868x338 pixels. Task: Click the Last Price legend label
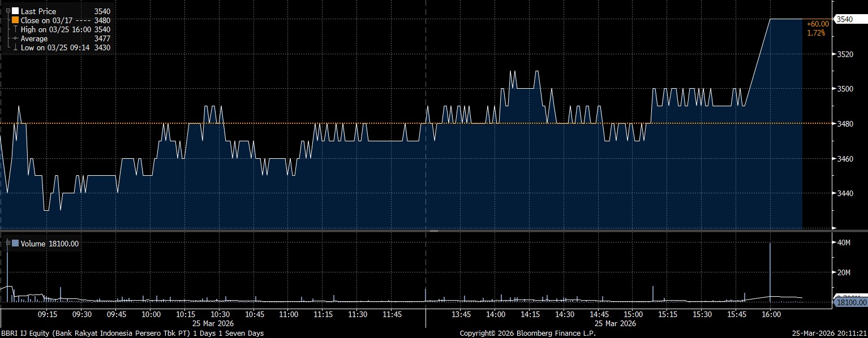(x=38, y=11)
